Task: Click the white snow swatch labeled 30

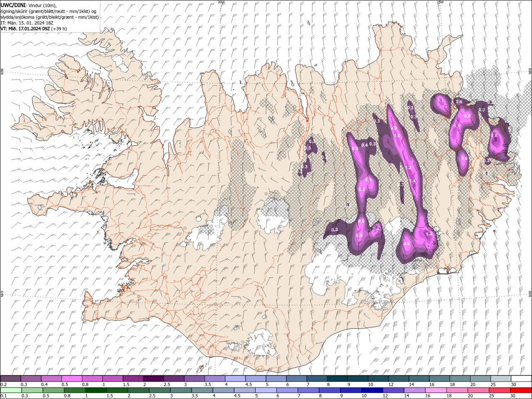Action: click(521, 379)
